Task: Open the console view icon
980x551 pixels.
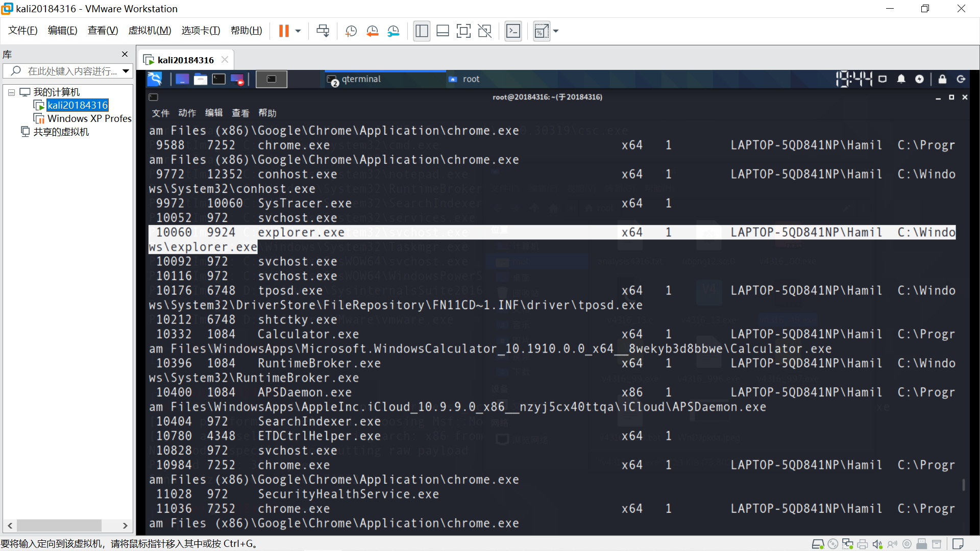Action: tap(513, 31)
